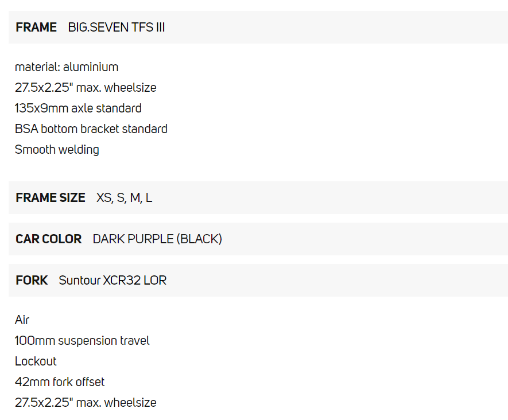
Task: Click the CAR COLOR heading
Action: point(49,239)
